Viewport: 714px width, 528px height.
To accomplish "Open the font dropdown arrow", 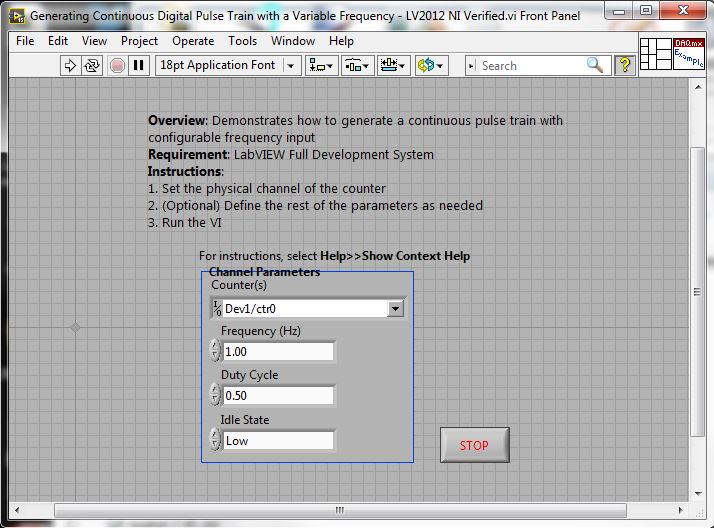I will [x=290, y=66].
